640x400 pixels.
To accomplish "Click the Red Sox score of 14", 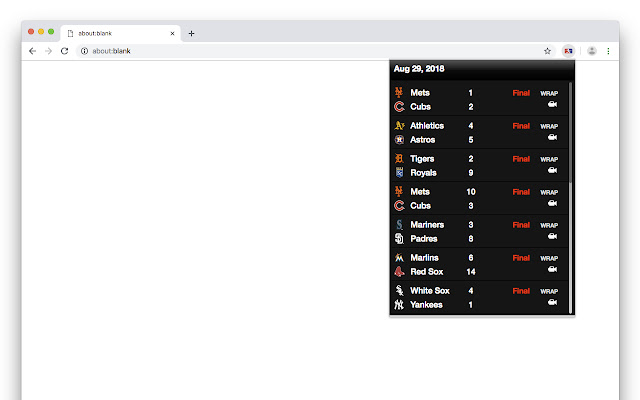I will pyautogui.click(x=471, y=272).
